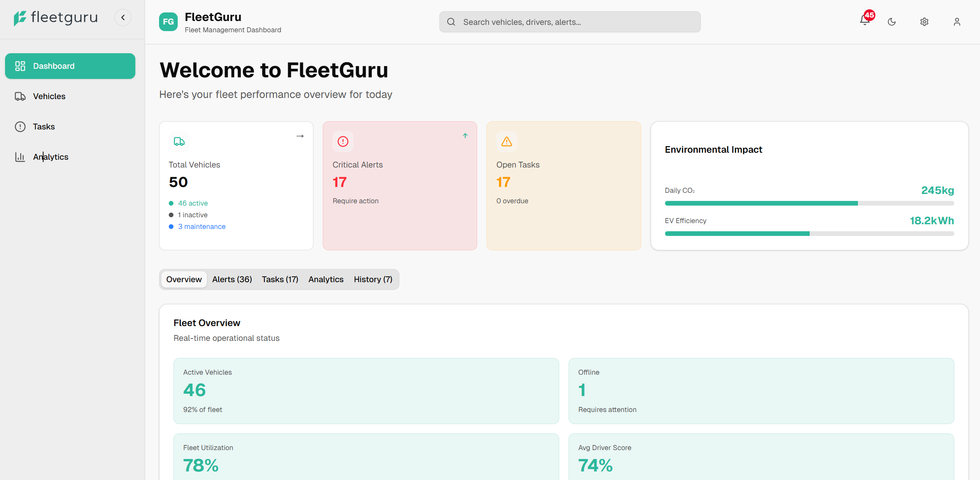Viewport: 980px width, 480px height.
Task: Open the notifications bell with 45 alerts
Action: tap(864, 22)
